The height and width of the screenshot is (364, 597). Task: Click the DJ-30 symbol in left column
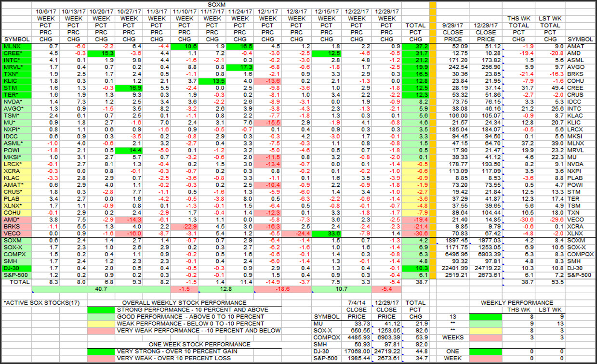click(x=16, y=268)
